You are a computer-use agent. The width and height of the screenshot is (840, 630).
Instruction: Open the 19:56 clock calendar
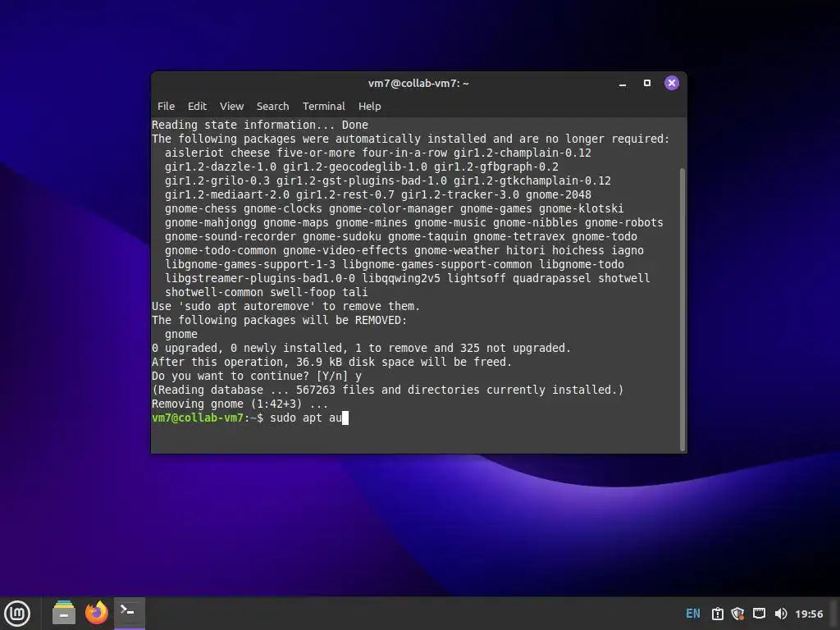809,614
